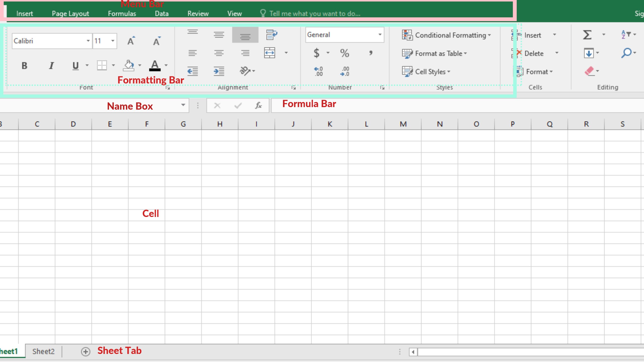Open the Sheet2 worksheet tab
Viewport: 644px width, 362px height.
point(43,351)
